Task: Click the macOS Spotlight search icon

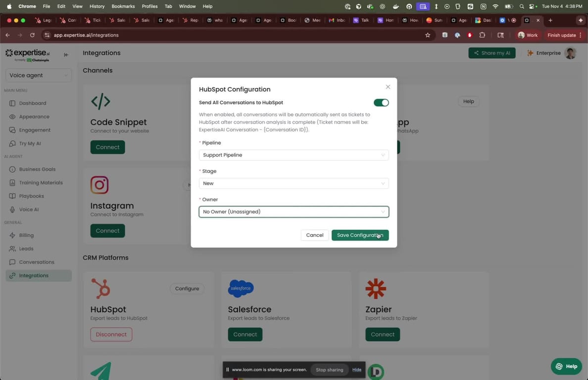Action: [522, 6]
